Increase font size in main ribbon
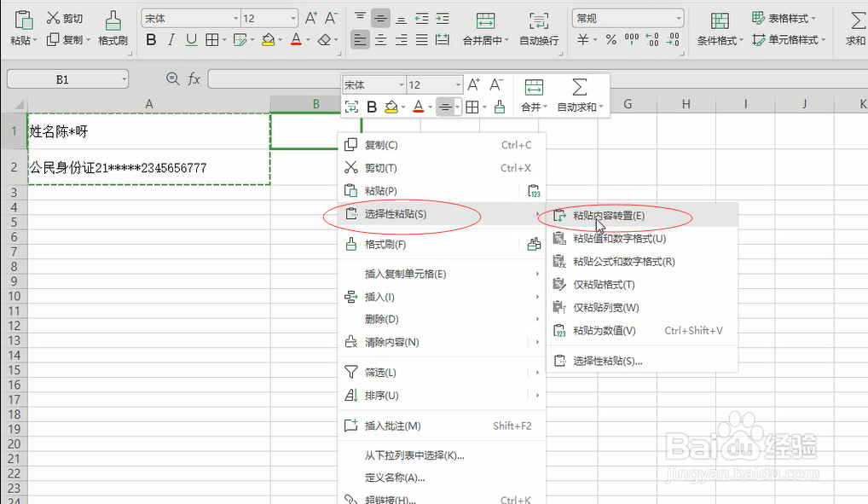 [x=311, y=18]
